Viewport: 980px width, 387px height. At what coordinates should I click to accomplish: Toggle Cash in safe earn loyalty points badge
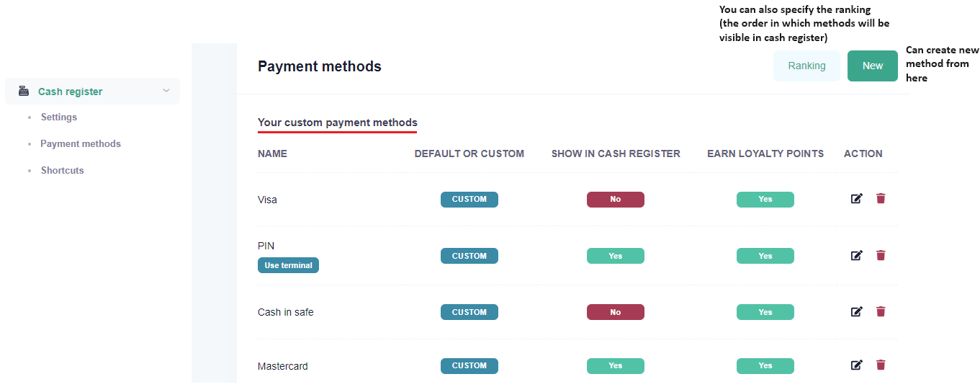pos(765,312)
